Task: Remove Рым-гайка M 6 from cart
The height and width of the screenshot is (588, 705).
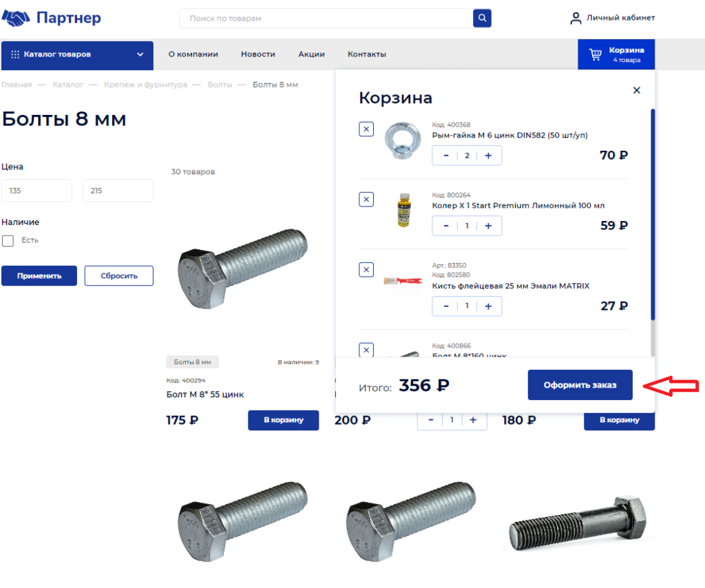Action: pyautogui.click(x=366, y=129)
